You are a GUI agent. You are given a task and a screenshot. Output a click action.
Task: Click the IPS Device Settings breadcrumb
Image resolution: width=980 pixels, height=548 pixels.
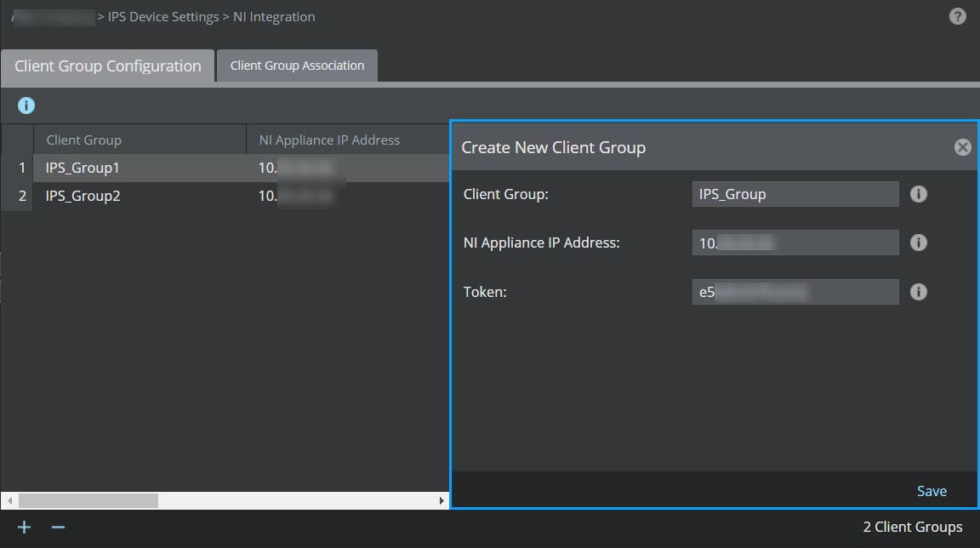coord(163,17)
